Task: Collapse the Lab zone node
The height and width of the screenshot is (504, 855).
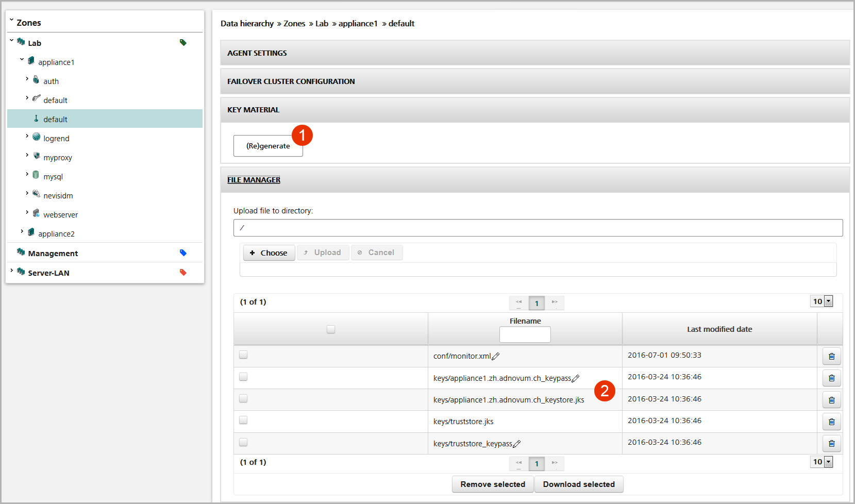Action: click(x=11, y=41)
